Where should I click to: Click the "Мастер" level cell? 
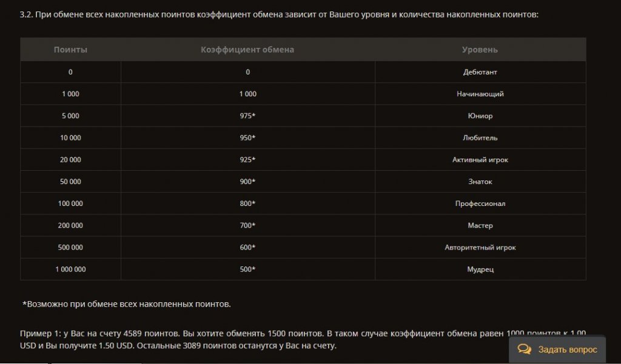pos(480,225)
